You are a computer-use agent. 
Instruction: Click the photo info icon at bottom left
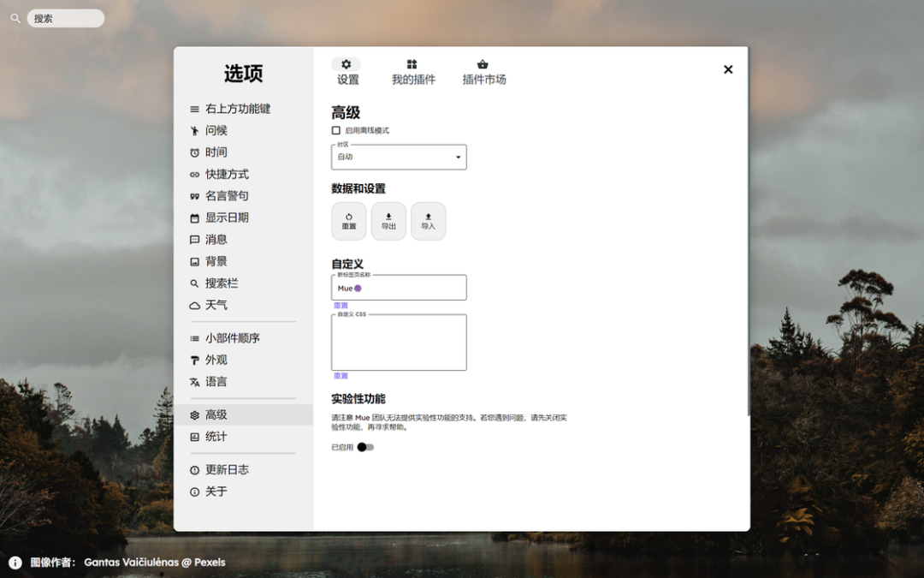tap(15, 563)
